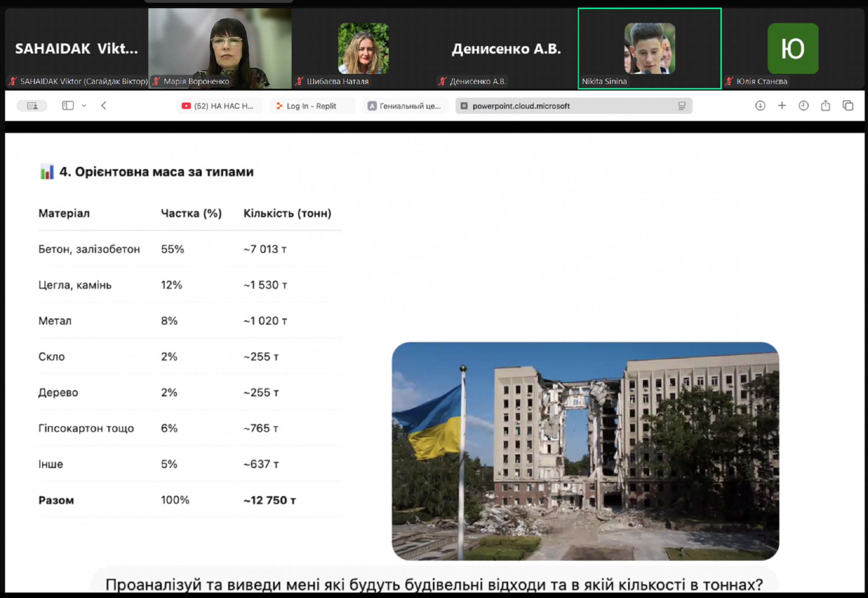
Task: Select Денисенко А.В. participant tile
Action: point(506,48)
